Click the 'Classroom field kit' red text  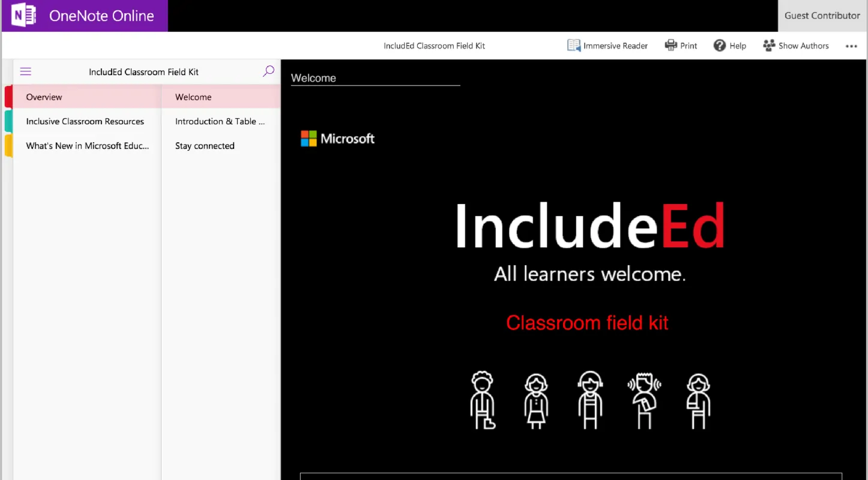(x=587, y=323)
